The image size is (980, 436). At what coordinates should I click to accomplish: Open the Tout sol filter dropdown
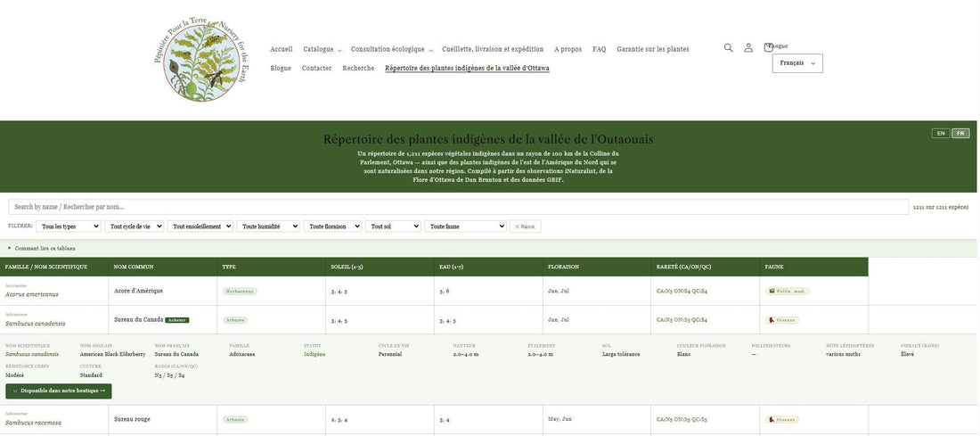pos(393,226)
